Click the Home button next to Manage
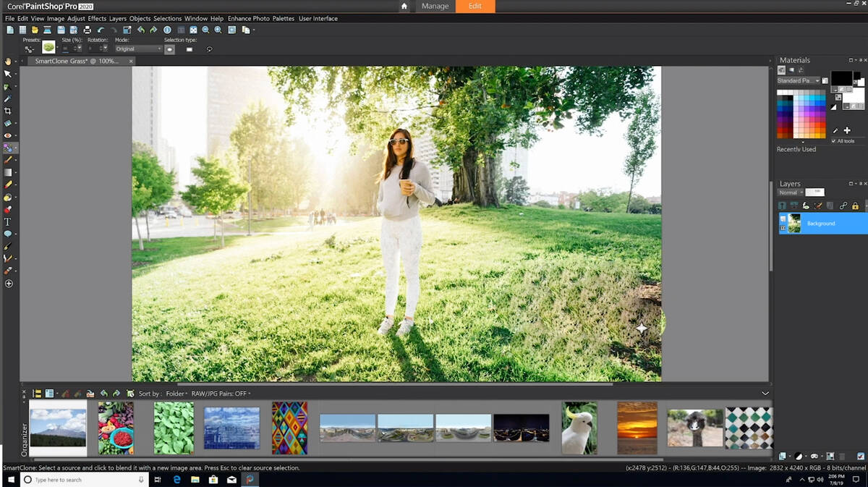This screenshot has height=487, width=868. [x=404, y=7]
